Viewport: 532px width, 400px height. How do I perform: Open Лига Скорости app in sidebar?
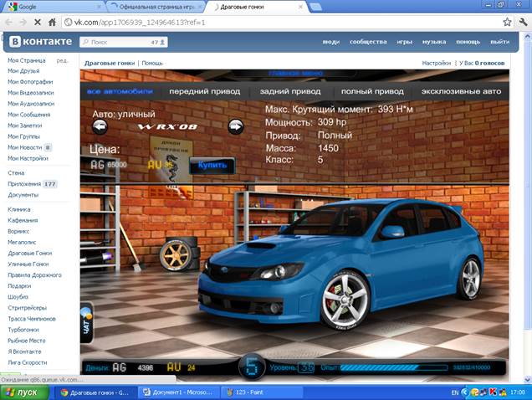pos(28,362)
